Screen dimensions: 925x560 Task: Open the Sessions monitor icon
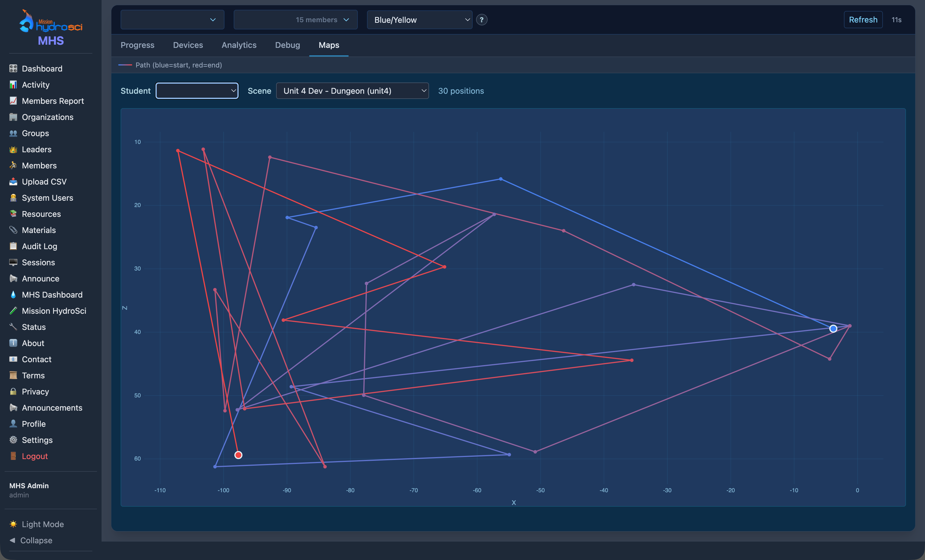click(x=13, y=262)
